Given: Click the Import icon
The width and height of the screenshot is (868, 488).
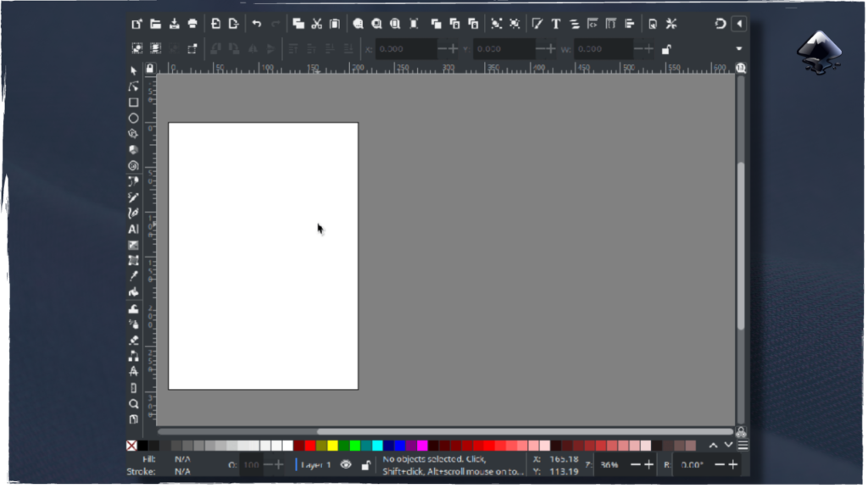Looking at the screenshot, I should [x=216, y=24].
